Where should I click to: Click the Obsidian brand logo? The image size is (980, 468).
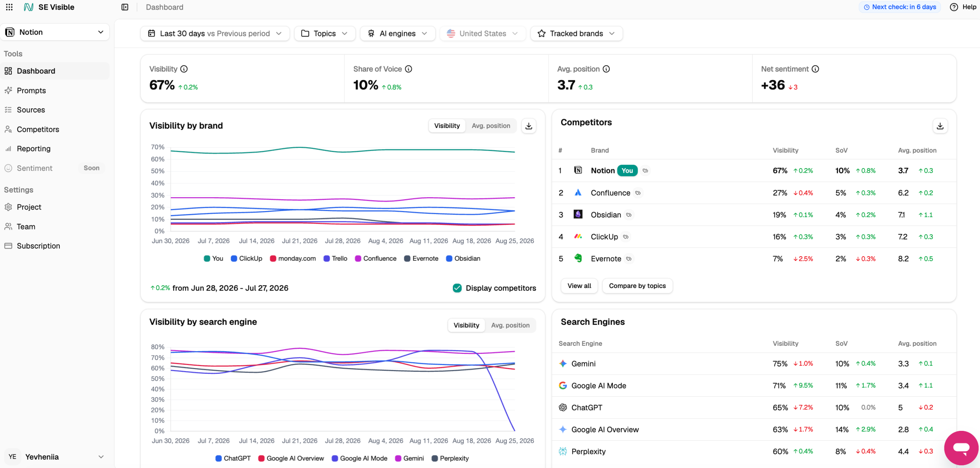tap(578, 214)
